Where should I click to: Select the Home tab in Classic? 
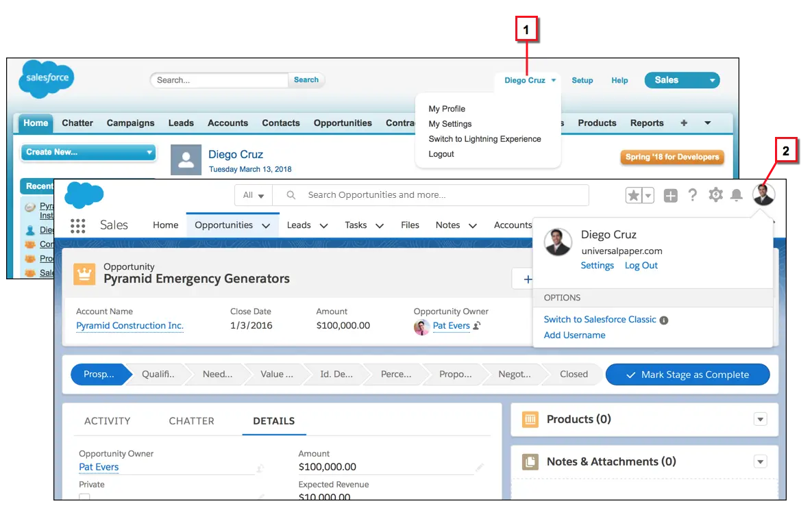[36, 123]
